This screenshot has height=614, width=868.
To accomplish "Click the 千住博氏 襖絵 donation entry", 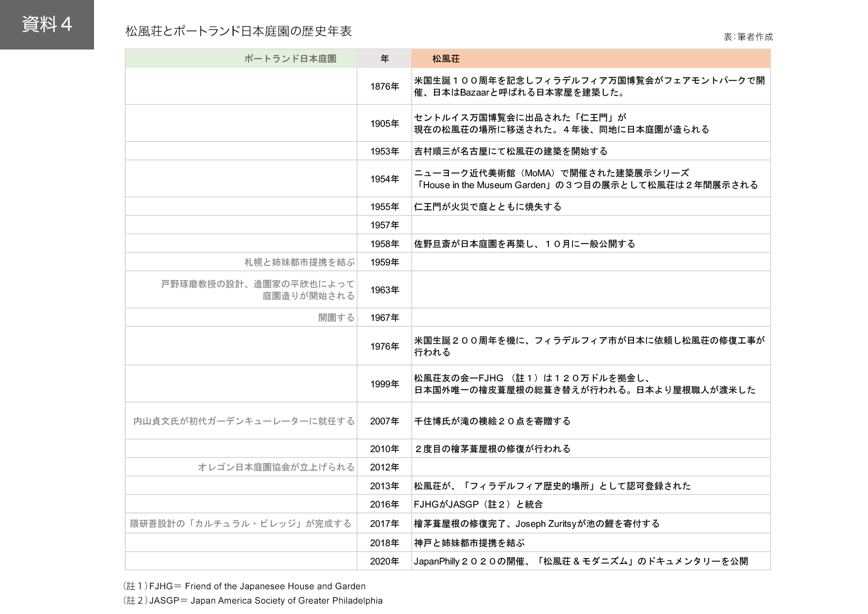I will (x=492, y=421).
